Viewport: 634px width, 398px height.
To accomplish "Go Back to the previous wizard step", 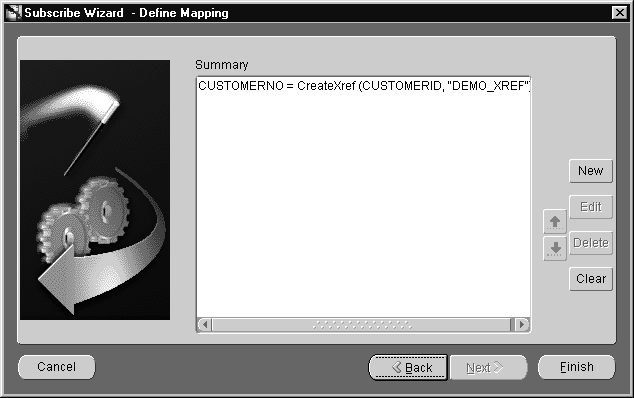I will 408,367.
